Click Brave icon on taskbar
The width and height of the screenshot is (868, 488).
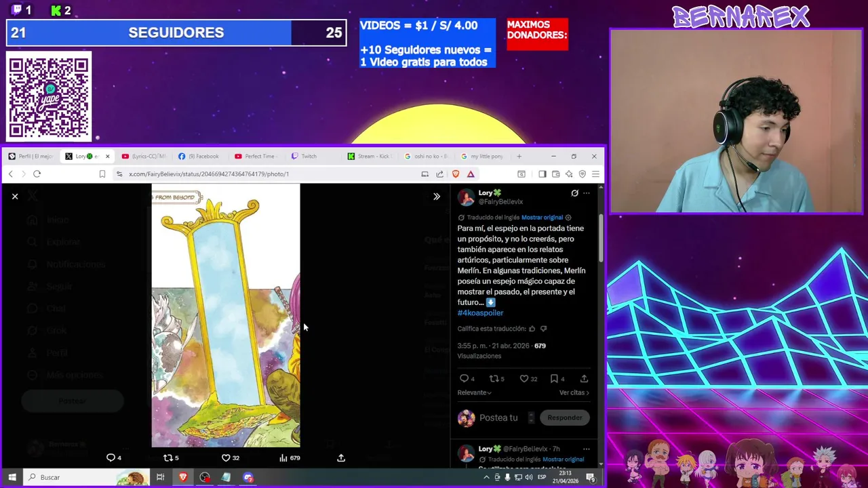(x=183, y=477)
